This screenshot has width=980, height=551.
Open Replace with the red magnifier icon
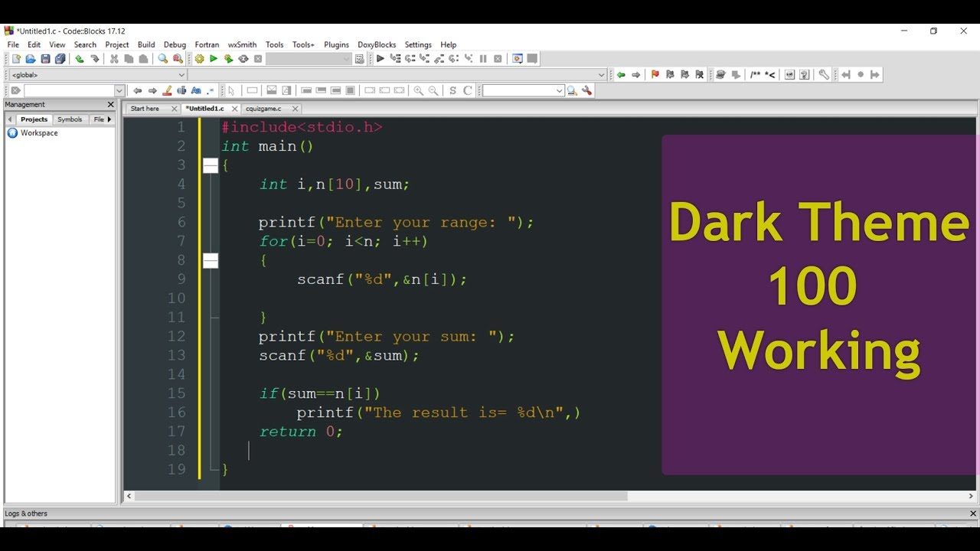pyautogui.click(x=178, y=59)
